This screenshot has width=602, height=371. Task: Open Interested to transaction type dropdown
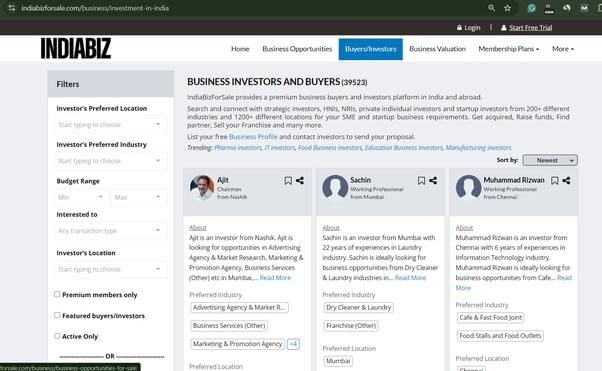[111, 230]
